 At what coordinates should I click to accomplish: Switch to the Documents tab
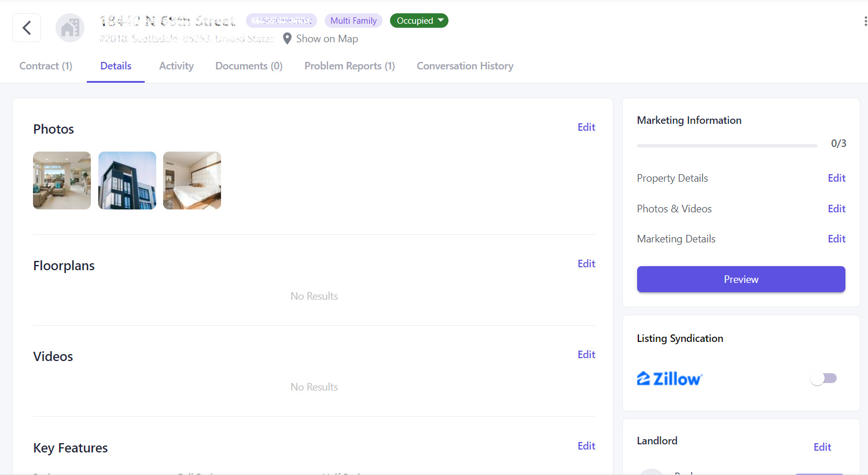pyautogui.click(x=249, y=65)
